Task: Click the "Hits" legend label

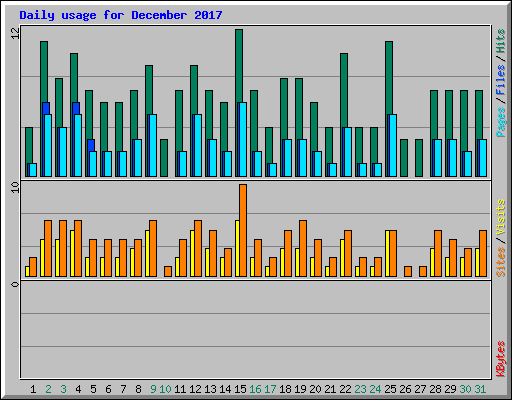Action: (500, 41)
